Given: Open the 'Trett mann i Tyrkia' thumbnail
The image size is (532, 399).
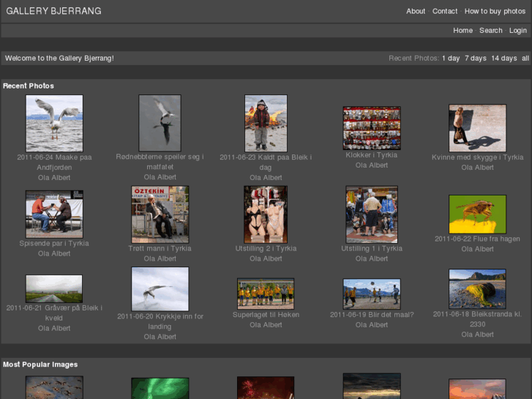Looking at the screenshot, I should pos(160,214).
